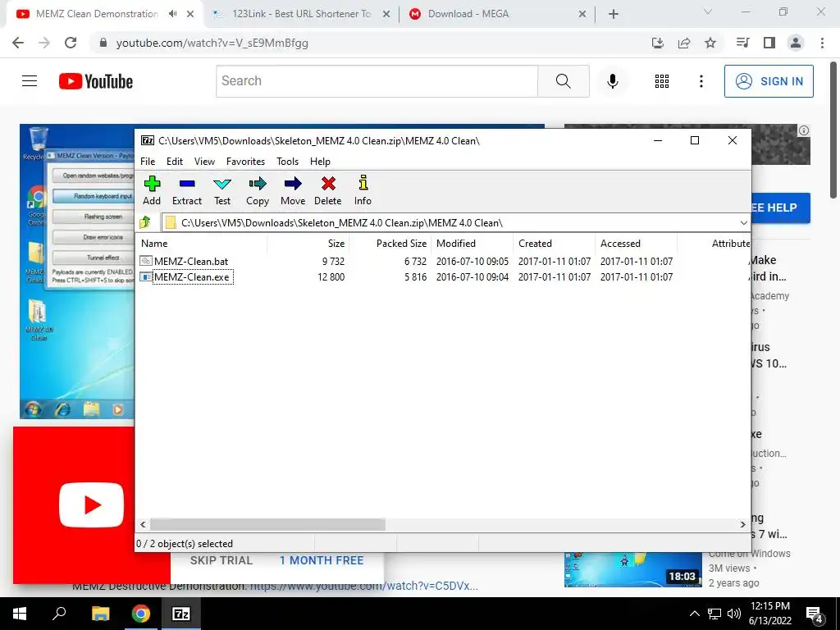Open the Windows Start menu
Viewport: 840px width, 630px height.
click(20, 614)
